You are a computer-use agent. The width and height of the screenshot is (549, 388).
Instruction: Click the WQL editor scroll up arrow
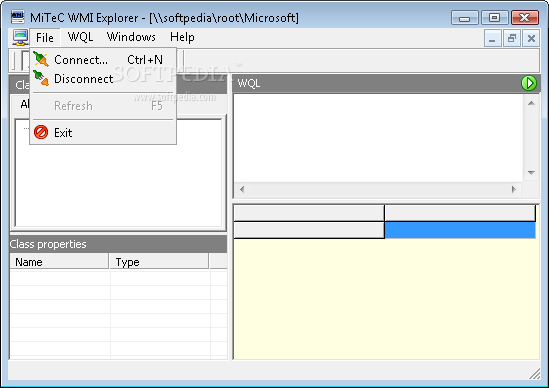coord(531,103)
